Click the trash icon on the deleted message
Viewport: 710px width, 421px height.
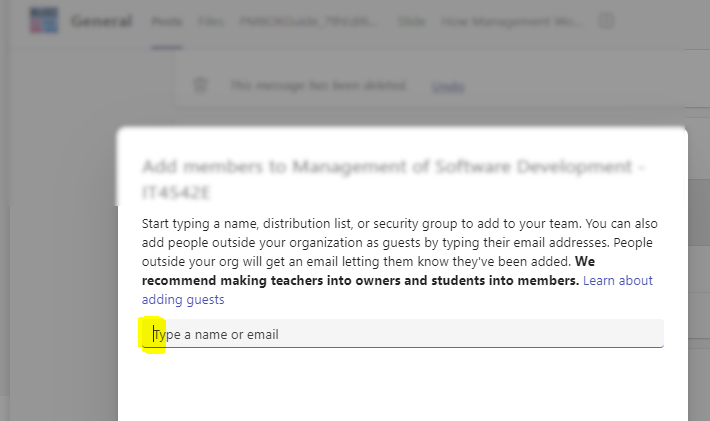(200, 85)
